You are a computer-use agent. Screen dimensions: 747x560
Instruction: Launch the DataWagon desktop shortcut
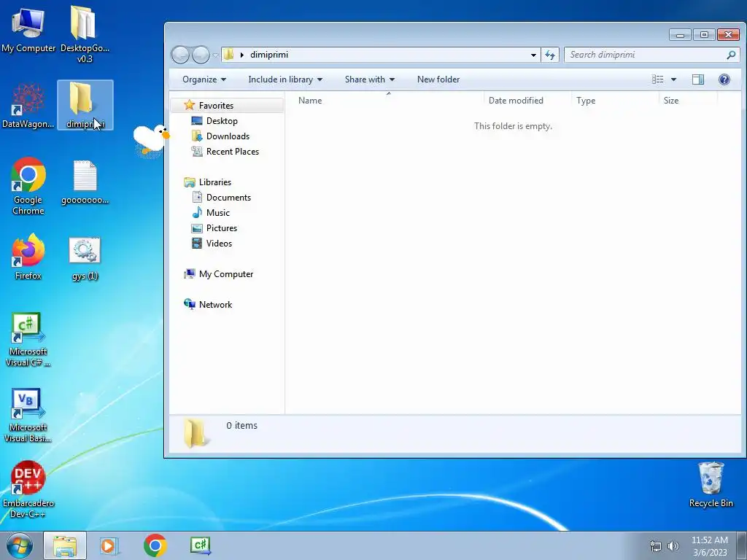tap(28, 106)
